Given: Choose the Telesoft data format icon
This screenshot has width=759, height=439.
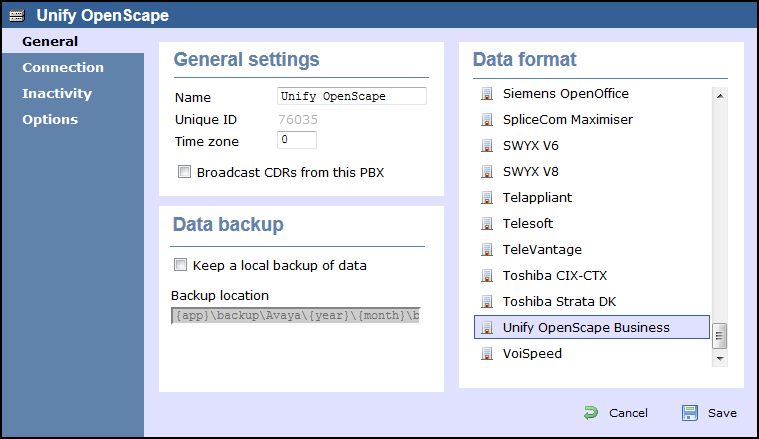Looking at the screenshot, I should [487, 224].
